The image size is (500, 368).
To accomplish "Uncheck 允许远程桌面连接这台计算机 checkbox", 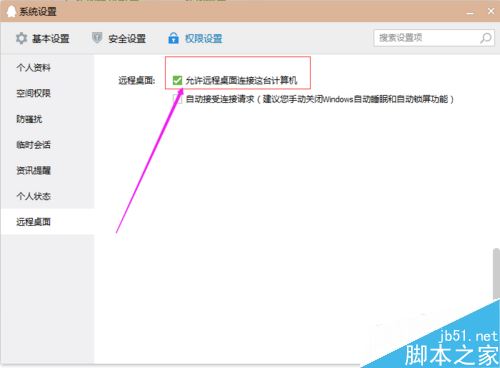I will 177,80.
